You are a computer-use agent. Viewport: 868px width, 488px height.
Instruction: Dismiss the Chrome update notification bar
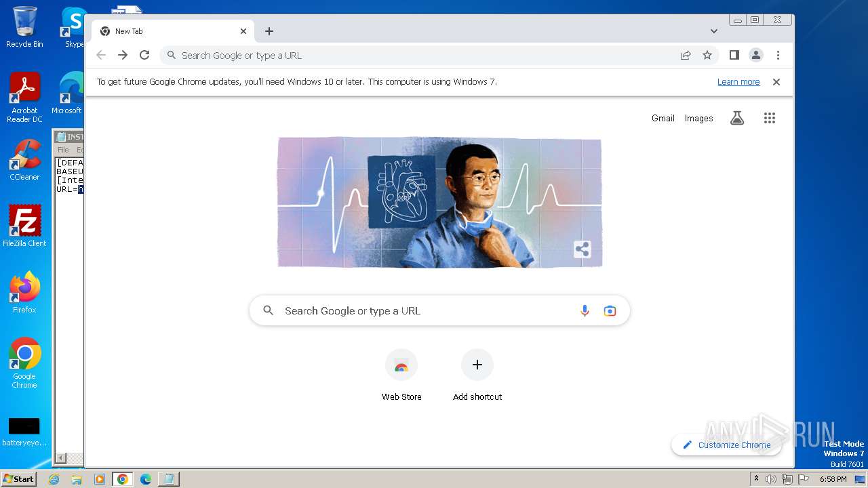coord(776,82)
